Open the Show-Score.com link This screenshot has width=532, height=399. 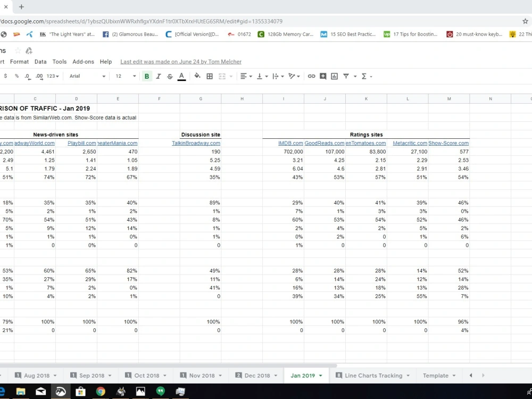tap(448, 143)
